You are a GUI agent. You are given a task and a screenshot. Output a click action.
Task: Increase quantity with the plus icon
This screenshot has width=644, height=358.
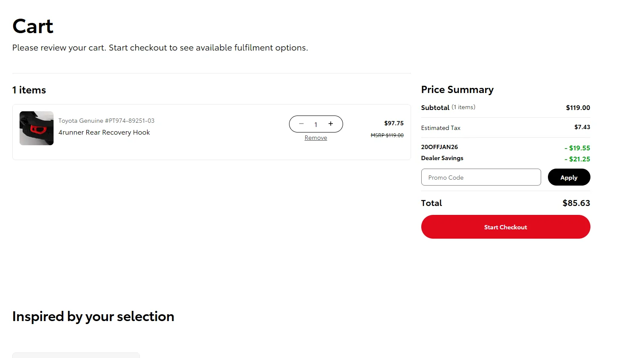[331, 124]
